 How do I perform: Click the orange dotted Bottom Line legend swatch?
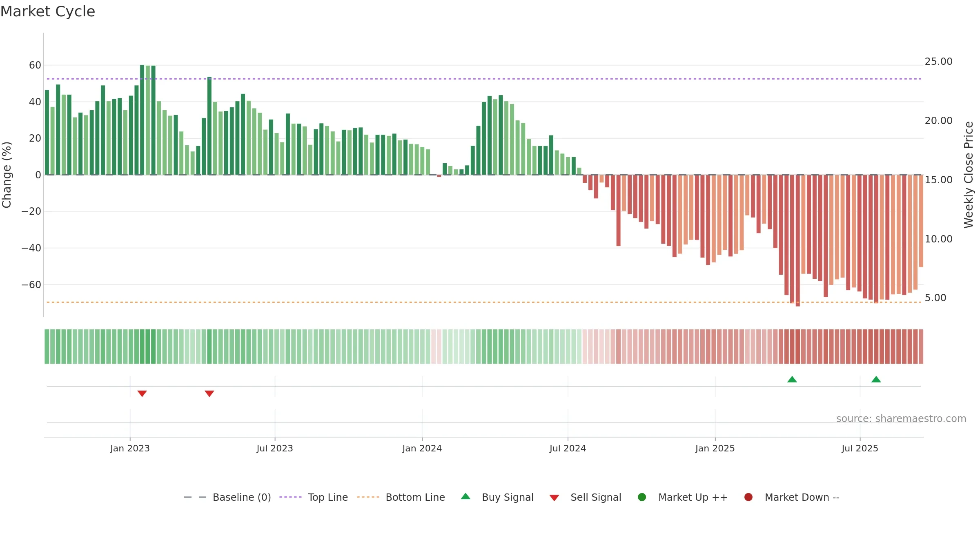coord(368,497)
